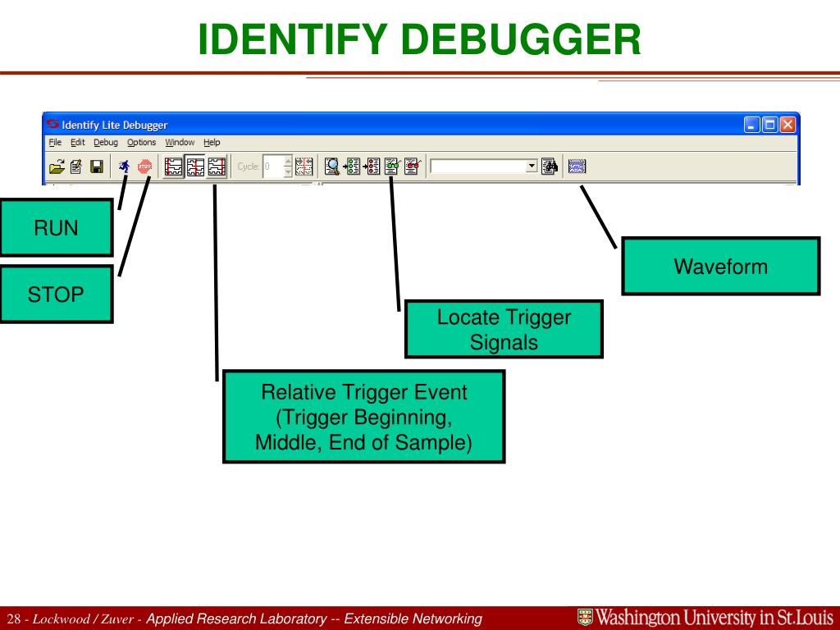The width and height of the screenshot is (840, 630).
Task: Decrease the Cycle value with down arrow
Action: [x=288, y=171]
